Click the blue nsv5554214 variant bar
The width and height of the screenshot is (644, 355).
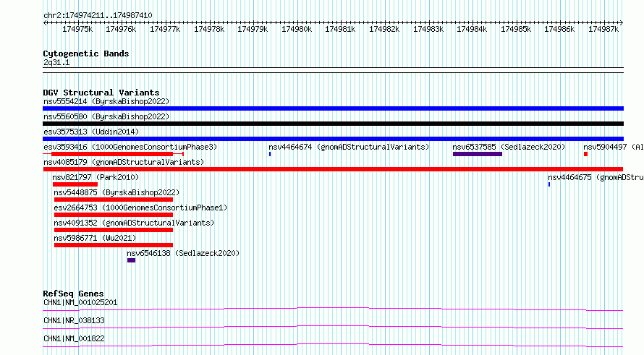point(333,108)
